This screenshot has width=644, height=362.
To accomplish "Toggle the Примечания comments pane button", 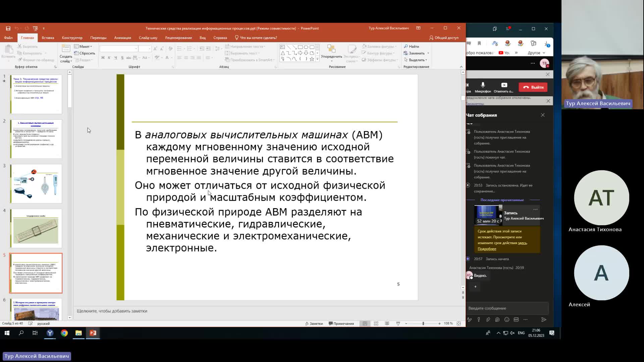I will click(341, 323).
